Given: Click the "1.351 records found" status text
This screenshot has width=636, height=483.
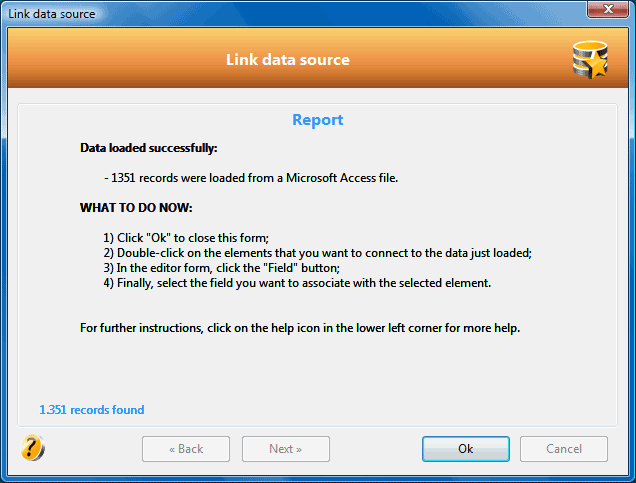Looking at the screenshot, I should pyautogui.click(x=92, y=410).
